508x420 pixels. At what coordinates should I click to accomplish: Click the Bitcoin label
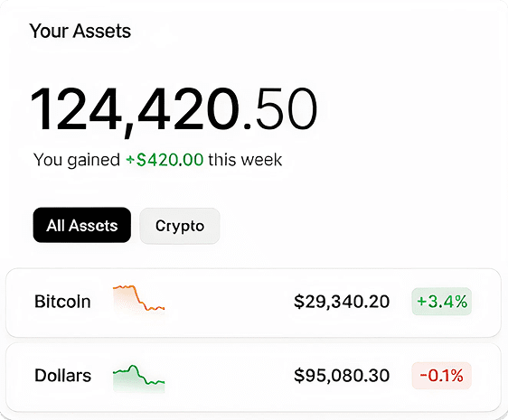point(62,302)
